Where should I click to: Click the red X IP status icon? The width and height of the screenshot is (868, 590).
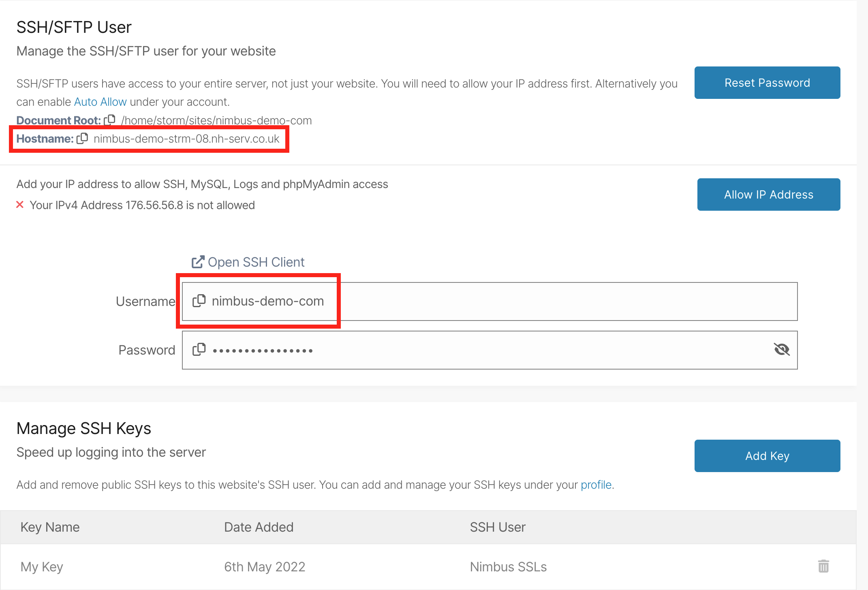click(x=20, y=205)
